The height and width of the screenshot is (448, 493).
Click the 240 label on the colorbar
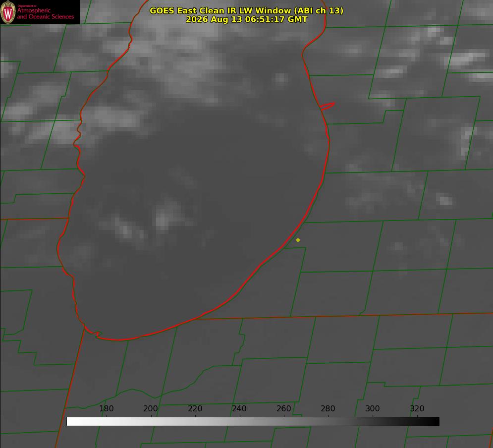click(239, 408)
